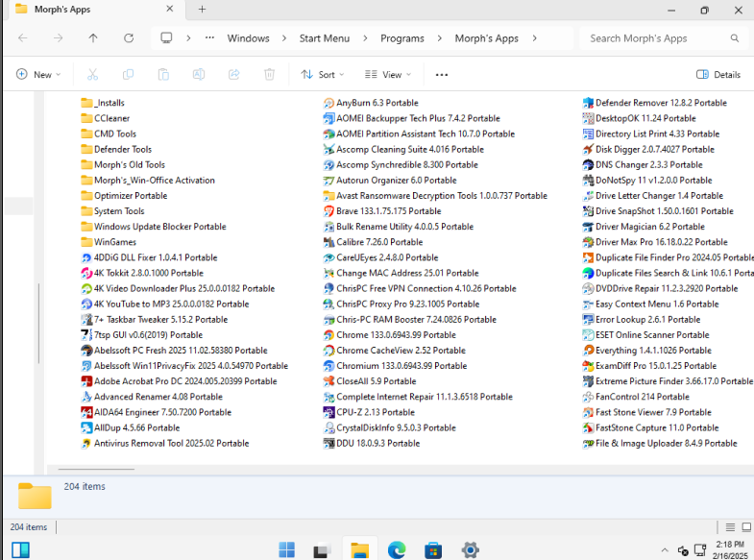Open the View dropdown

(x=388, y=75)
